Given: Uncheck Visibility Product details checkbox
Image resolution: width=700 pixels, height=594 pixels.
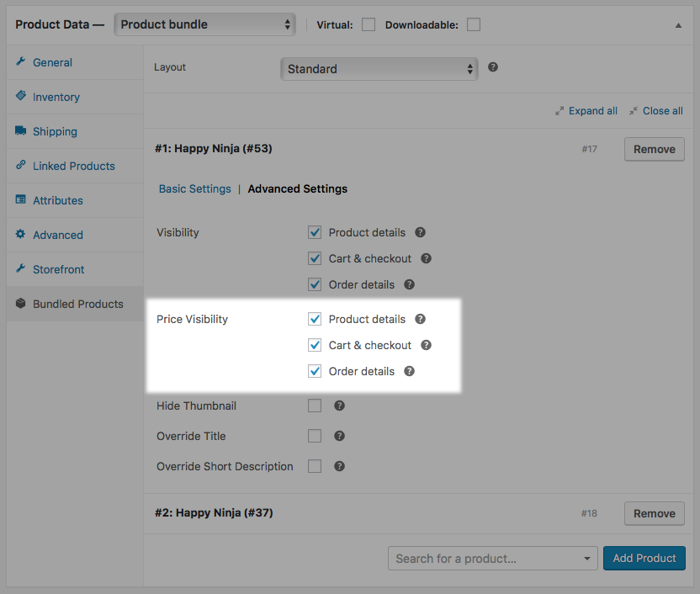Looking at the screenshot, I should [x=315, y=232].
